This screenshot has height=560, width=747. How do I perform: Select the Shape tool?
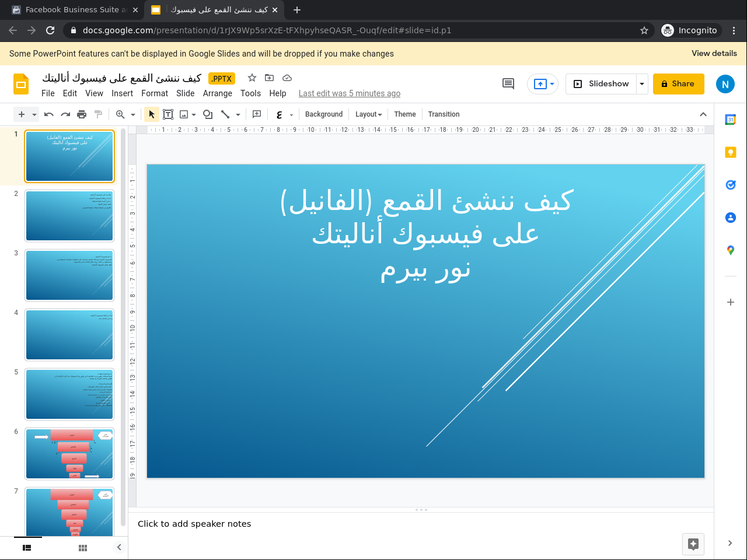coord(208,114)
